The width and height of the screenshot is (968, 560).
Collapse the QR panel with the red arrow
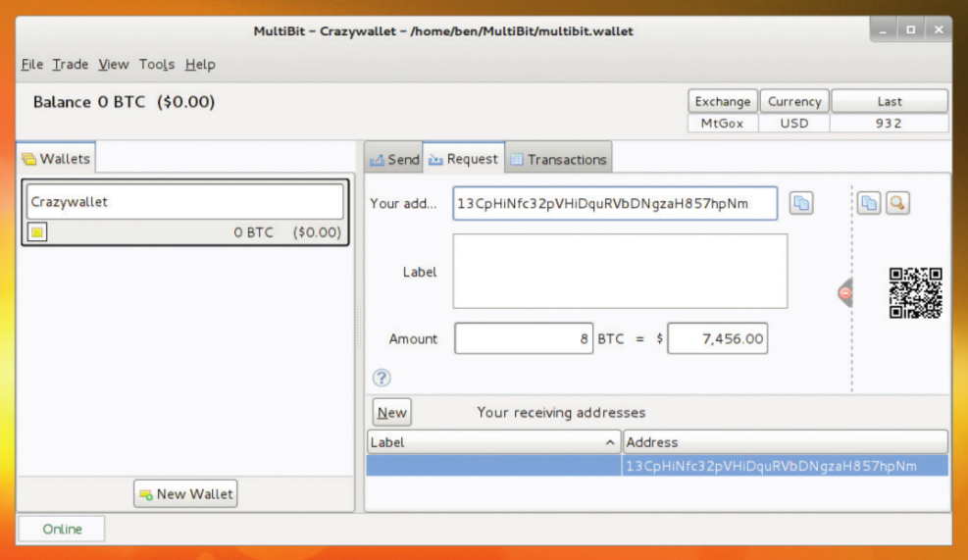pos(845,292)
